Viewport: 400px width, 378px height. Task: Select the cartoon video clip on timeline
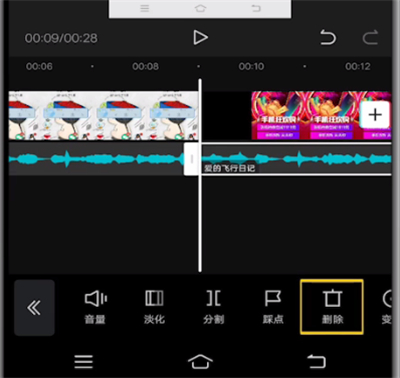pyautogui.click(x=103, y=115)
